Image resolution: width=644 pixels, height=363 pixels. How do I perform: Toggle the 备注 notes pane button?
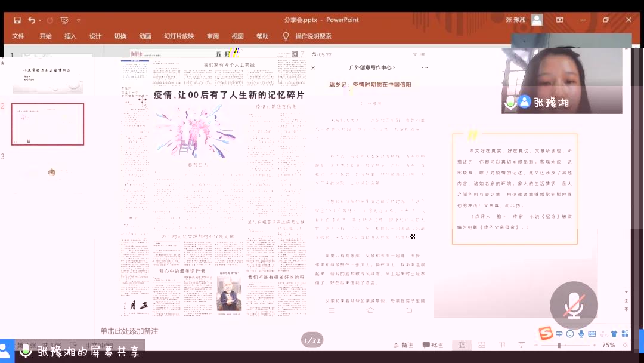point(403,345)
